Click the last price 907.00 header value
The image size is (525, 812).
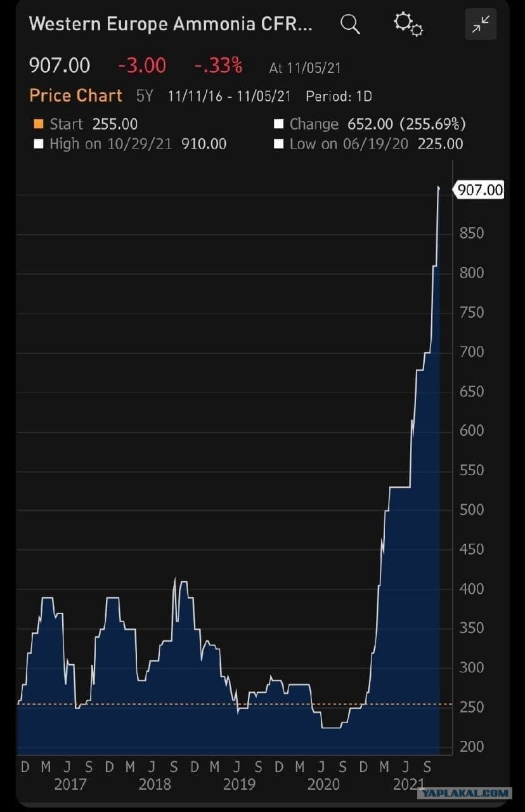[x=60, y=65]
